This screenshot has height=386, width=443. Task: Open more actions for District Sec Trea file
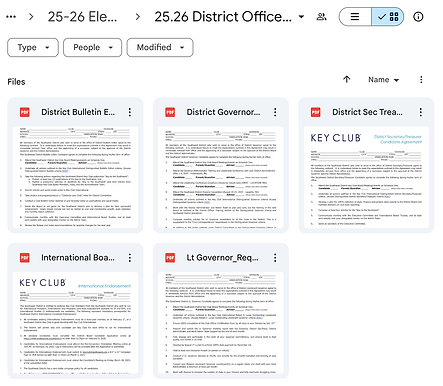click(x=421, y=112)
